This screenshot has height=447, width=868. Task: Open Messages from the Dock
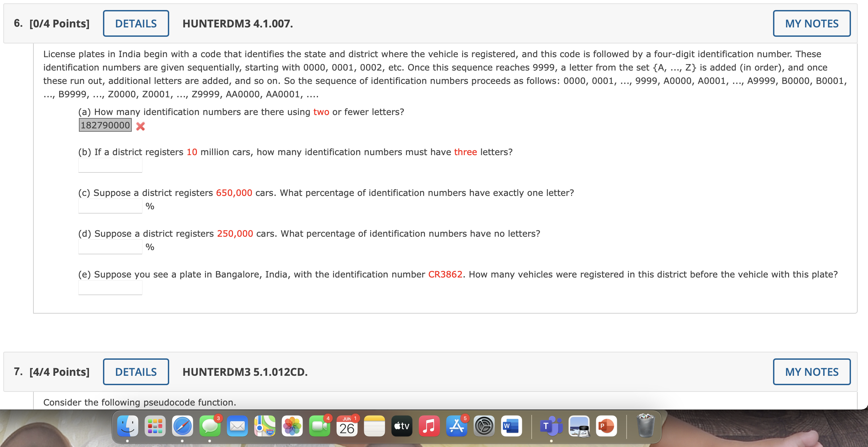[210, 426]
